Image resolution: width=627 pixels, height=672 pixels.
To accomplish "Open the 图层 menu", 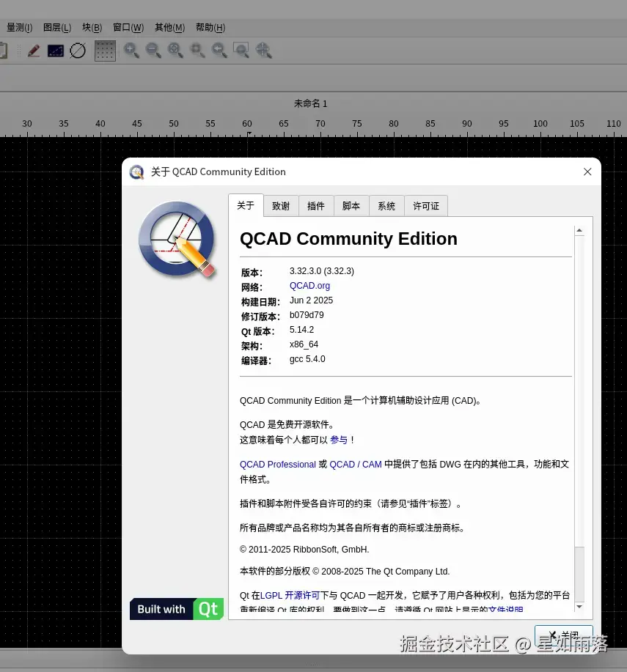I will click(56, 28).
